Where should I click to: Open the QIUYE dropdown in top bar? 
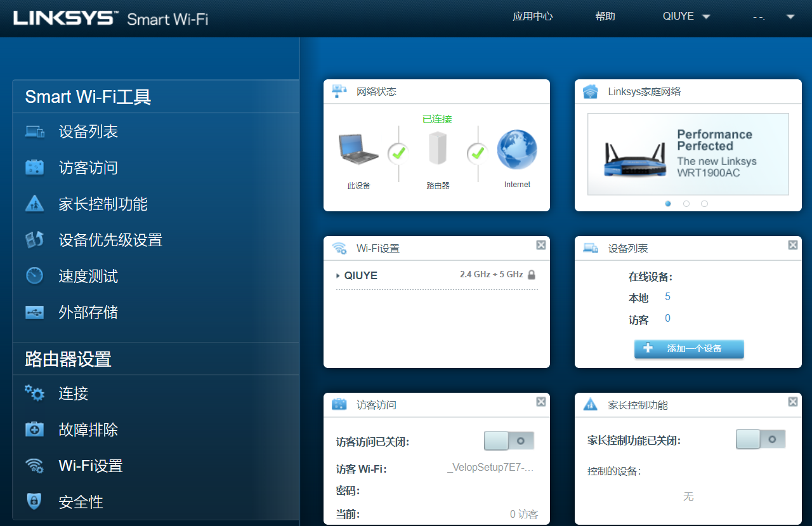[686, 16]
